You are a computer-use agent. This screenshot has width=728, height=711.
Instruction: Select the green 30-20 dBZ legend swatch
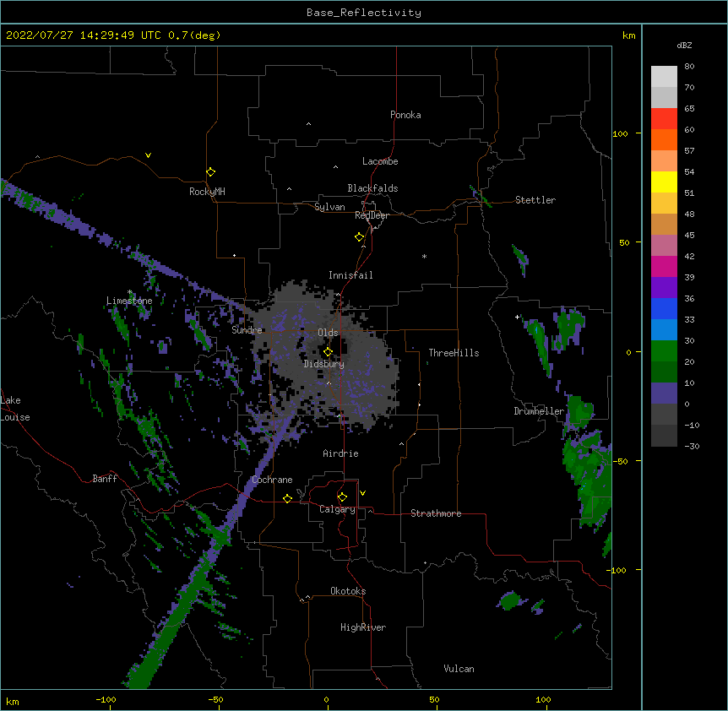pos(664,351)
